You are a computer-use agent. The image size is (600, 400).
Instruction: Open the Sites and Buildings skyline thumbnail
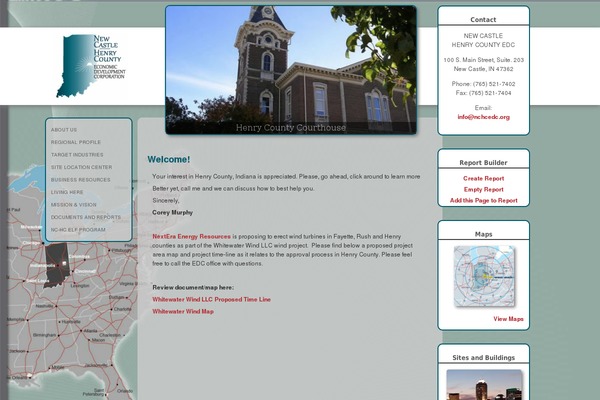click(484, 385)
